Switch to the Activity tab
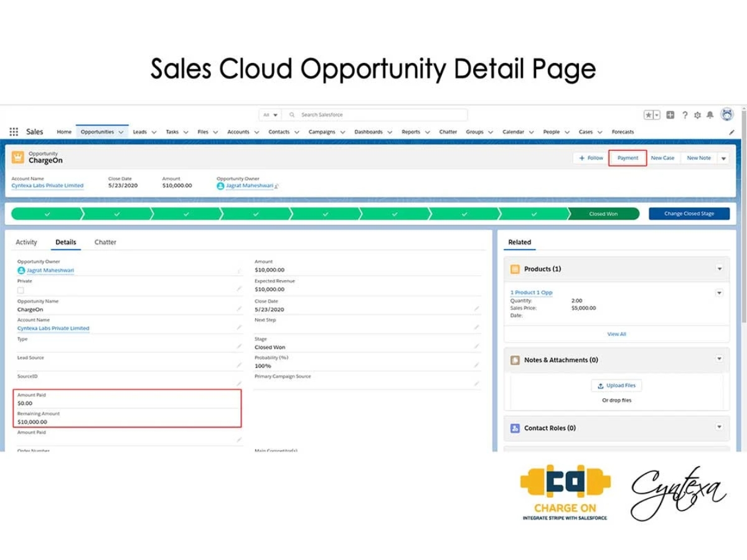The image size is (747, 560). (x=26, y=242)
